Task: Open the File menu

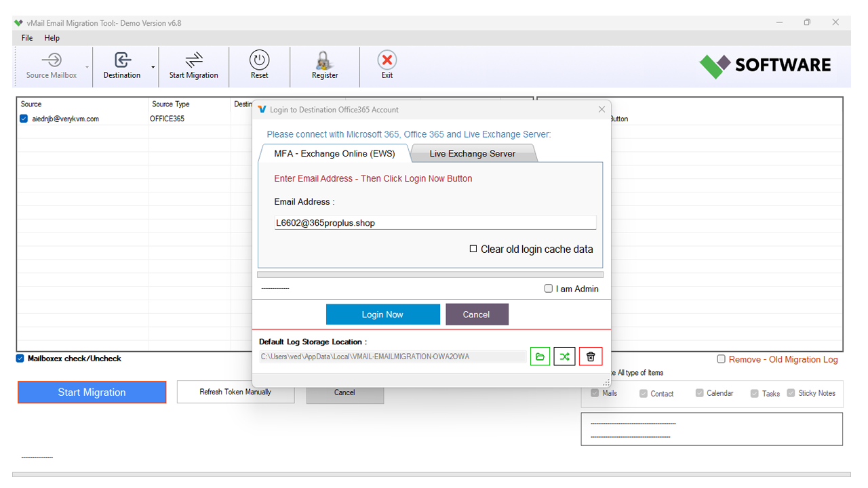Action: click(x=27, y=38)
